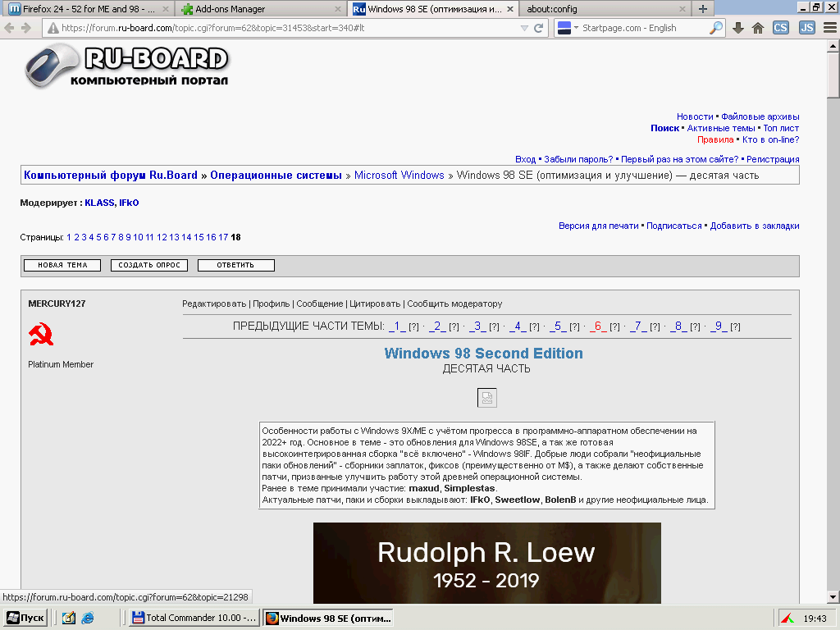Close the Add-ons Manager tab

click(337, 9)
